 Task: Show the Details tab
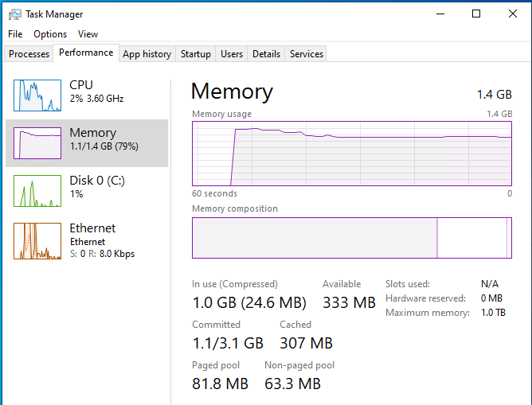(266, 54)
